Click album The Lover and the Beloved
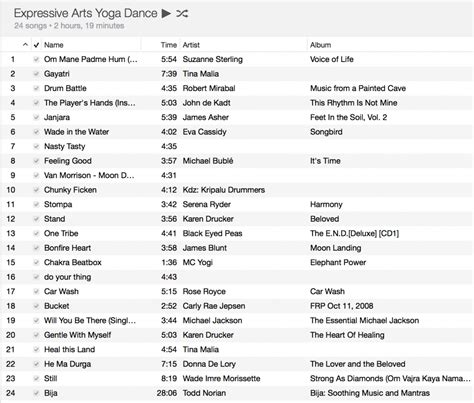The image size is (474, 403). (x=358, y=364)
